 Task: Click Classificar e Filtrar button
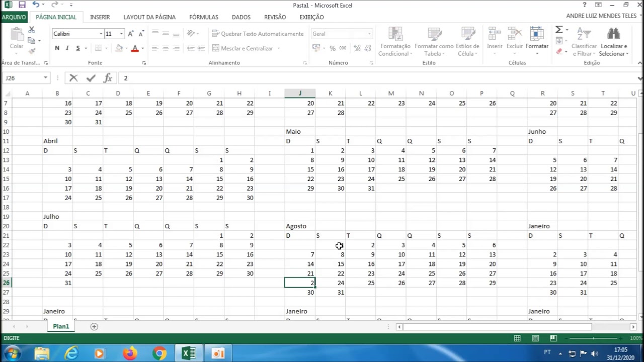click(x=584, y=41)
